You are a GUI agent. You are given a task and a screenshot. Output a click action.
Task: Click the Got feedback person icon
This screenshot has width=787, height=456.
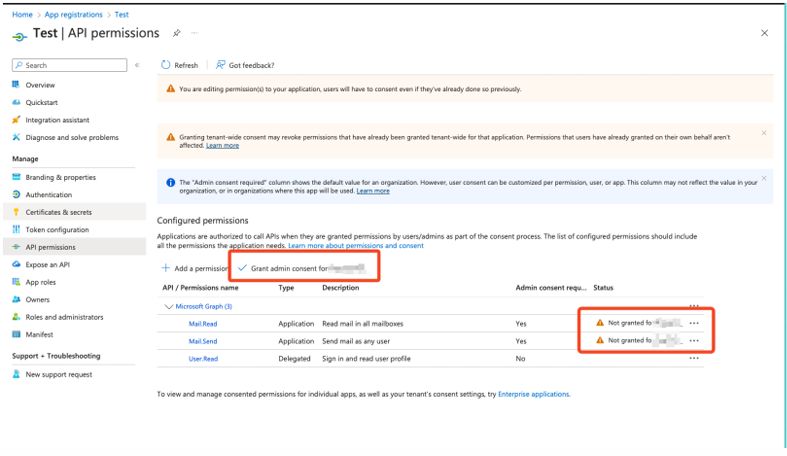[220, 65]
